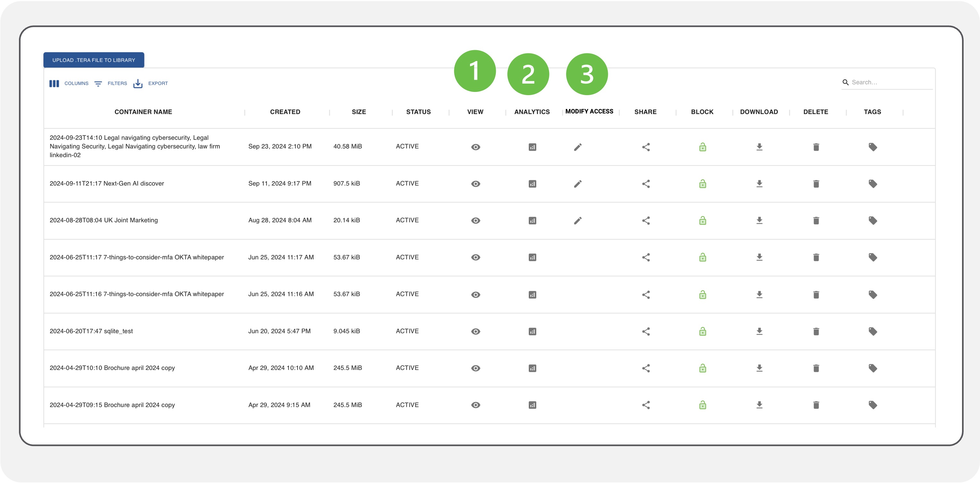
Task: Click the Modify Access column header
Action: point(589,112)
